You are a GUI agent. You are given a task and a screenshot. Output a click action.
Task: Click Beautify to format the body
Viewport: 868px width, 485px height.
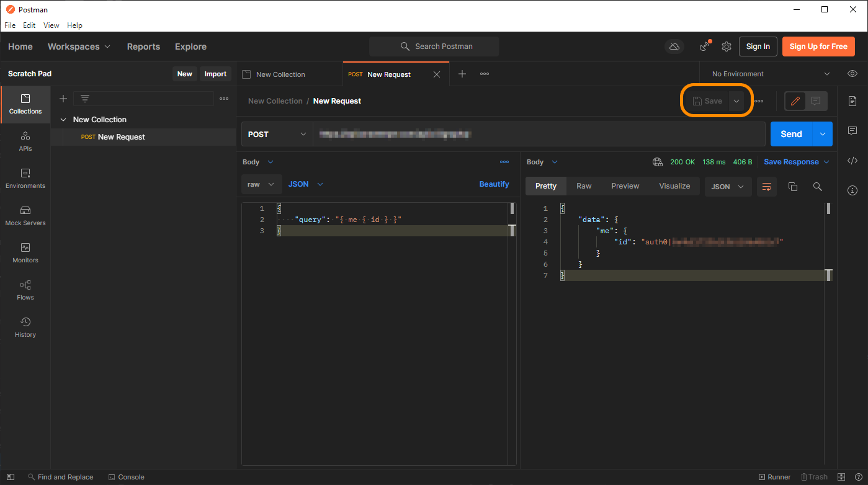click(x=494, y=184)
